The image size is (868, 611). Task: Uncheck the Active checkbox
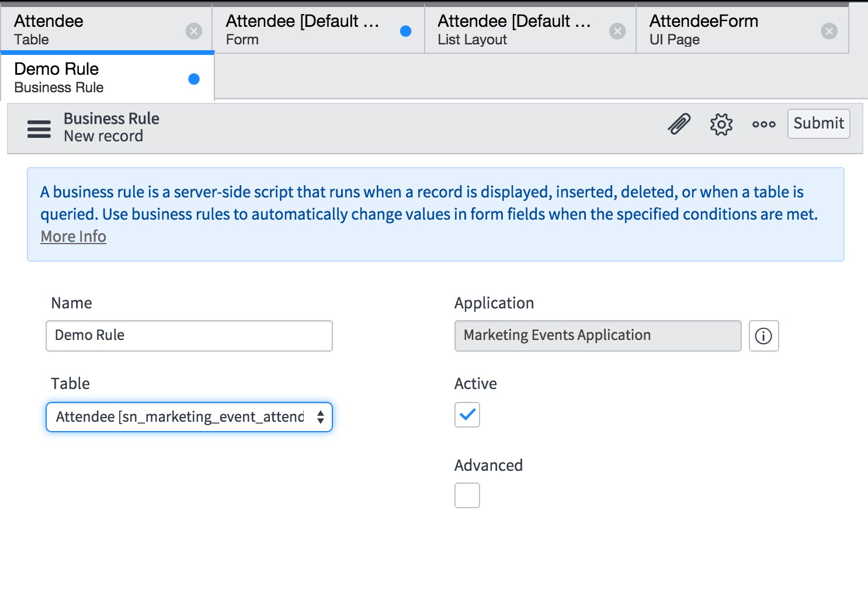click(x=467, y=415)
